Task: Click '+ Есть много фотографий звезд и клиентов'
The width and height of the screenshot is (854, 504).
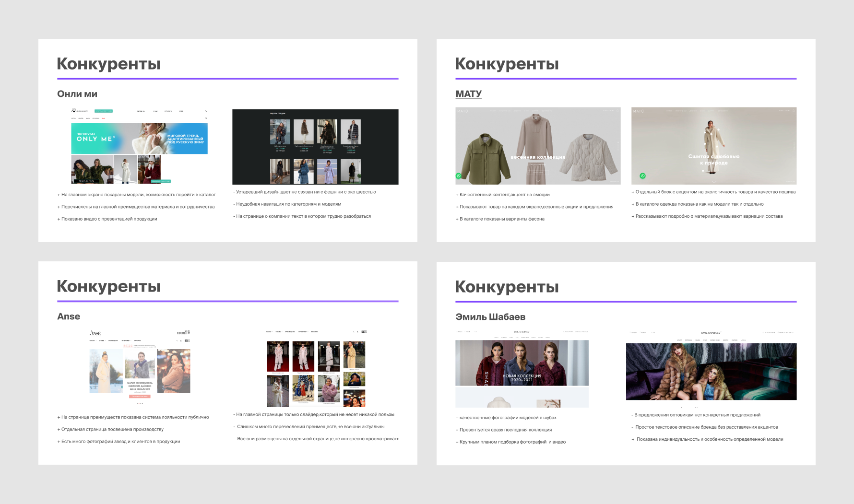Action: click(x=119, y=442)
